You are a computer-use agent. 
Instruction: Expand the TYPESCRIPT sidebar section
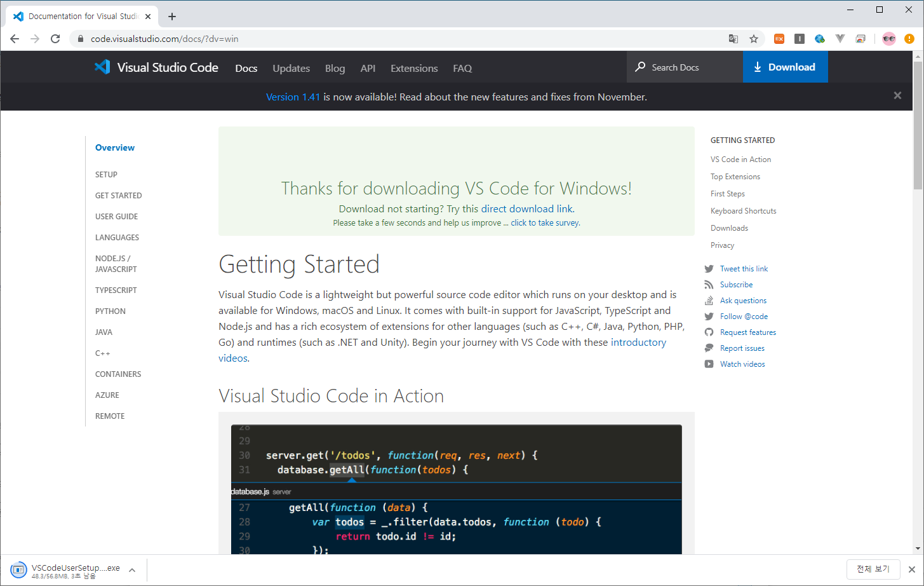pos(116,290)
